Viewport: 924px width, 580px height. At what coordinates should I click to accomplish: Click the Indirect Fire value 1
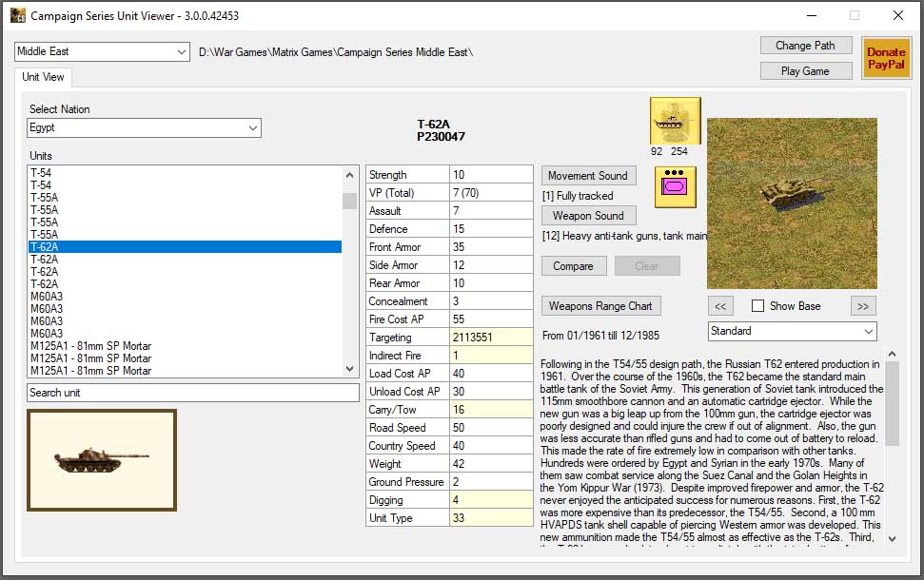491,356
